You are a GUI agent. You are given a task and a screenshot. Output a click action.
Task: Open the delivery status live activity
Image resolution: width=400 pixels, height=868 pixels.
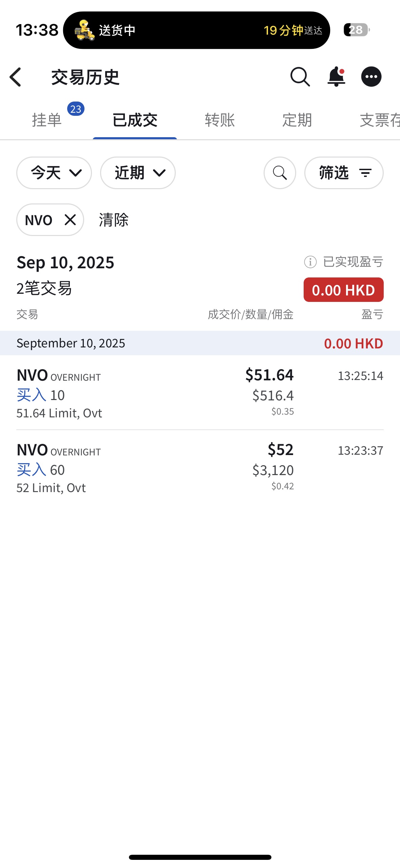click(x=196, y=30)
